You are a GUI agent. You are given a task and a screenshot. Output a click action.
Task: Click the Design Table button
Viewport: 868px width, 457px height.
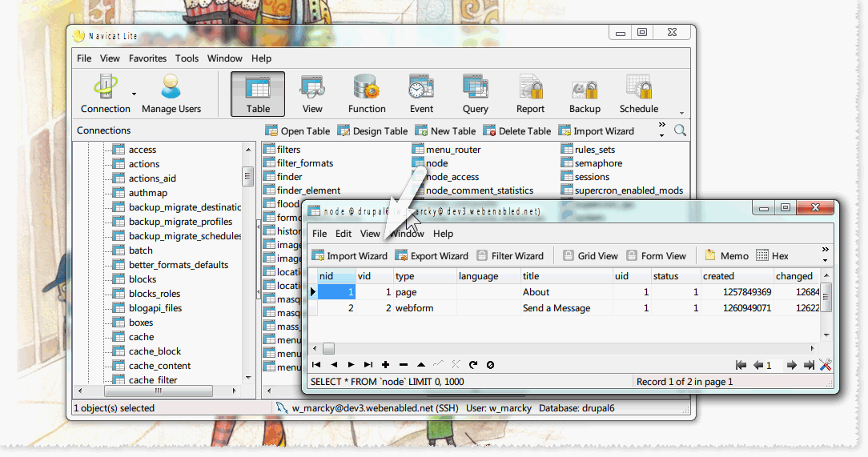coord(372,131)
